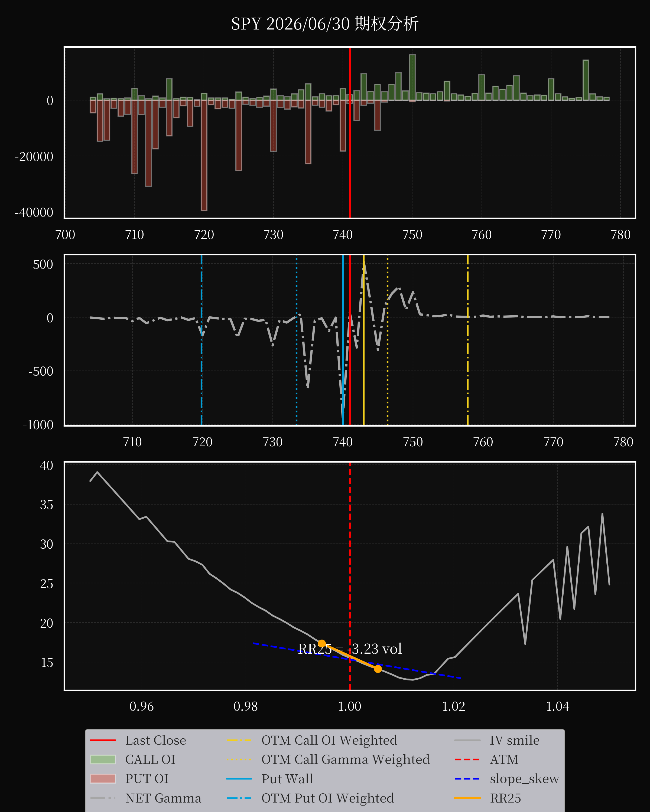The width and height of the screenshot is (650, 812).
Task: Click the yellow dash-dot OTM Call OI line near 758
Action: [x=468, y=340]
